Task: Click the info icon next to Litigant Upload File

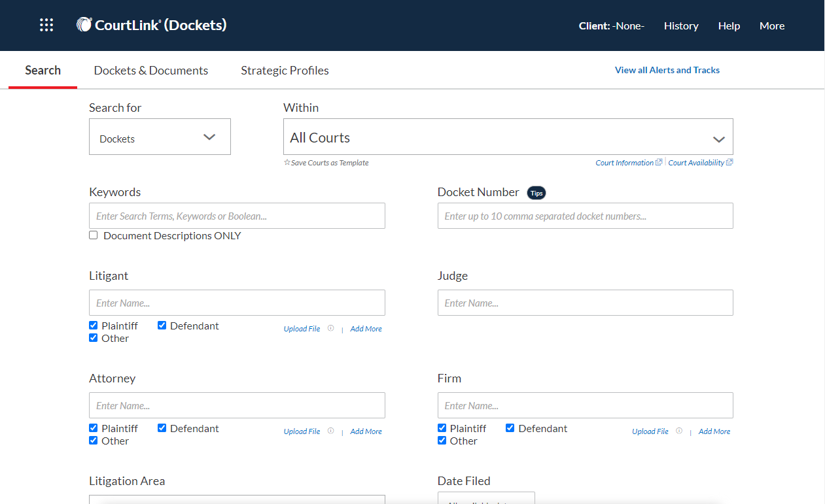Action: [x=330, y=328]
